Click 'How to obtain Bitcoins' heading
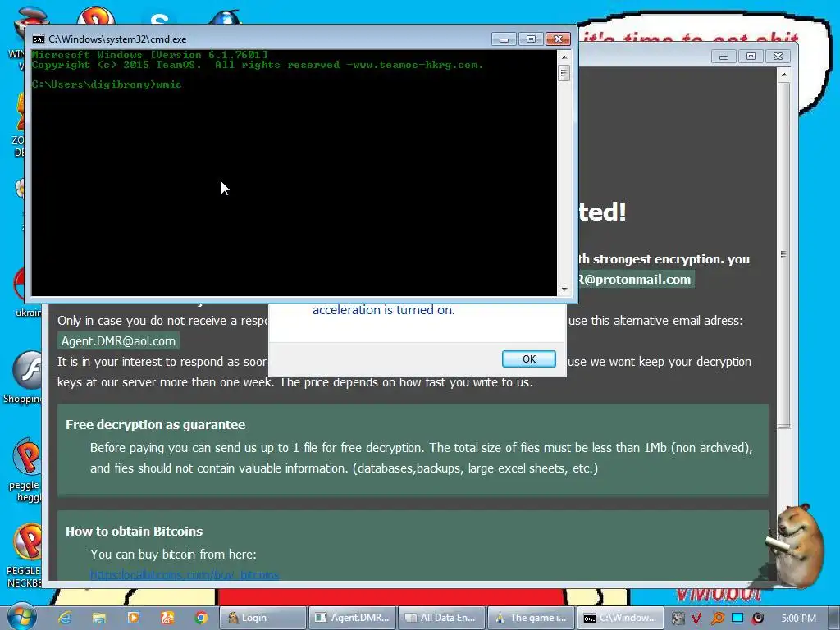This screenshot has width=840, height=630. pos(134,532)
